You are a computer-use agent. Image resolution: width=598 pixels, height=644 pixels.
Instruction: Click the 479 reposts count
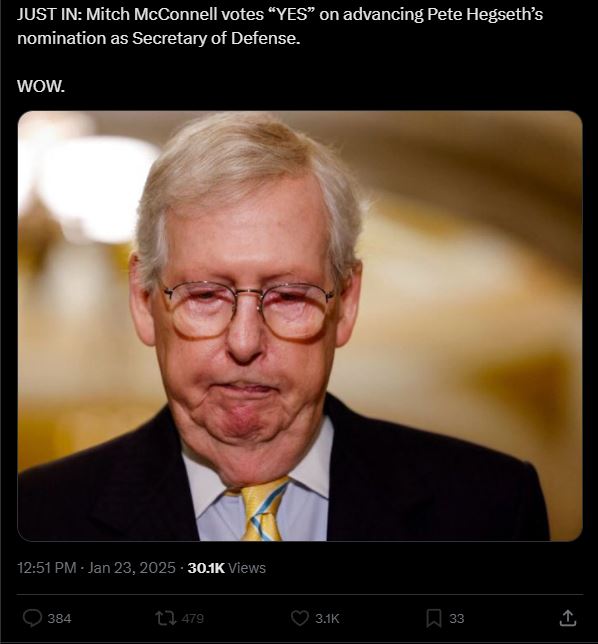[193, 619]
